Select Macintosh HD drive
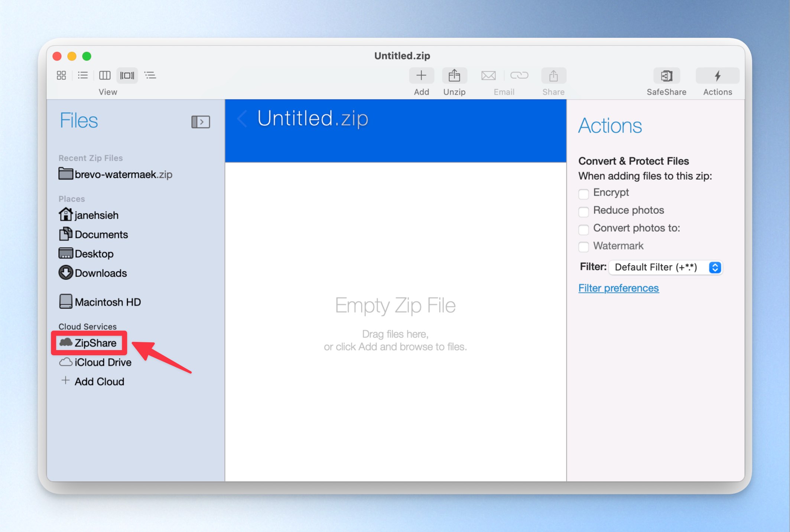790x532 pixels. [100, 302]
